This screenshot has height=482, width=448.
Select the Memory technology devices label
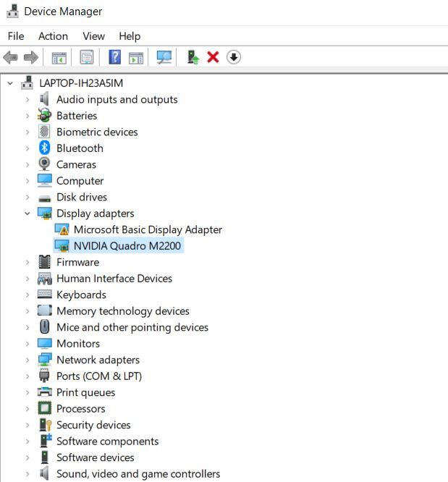tap(123, 310)
